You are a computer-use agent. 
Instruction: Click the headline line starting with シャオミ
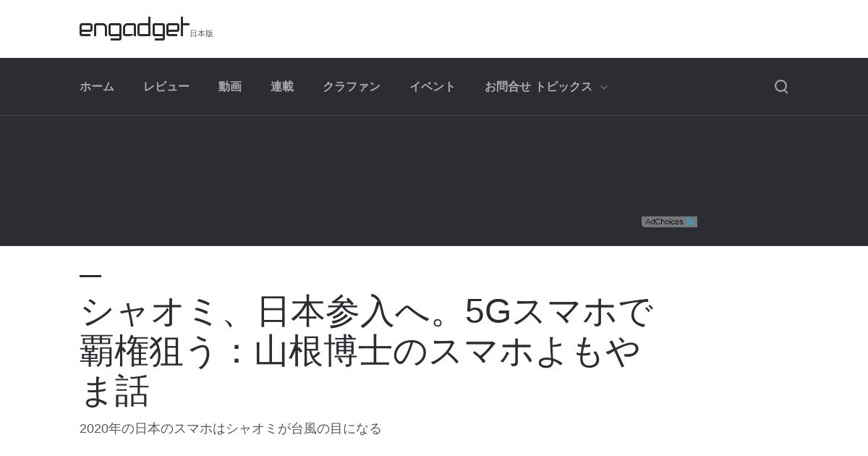[x=367, y=312]
